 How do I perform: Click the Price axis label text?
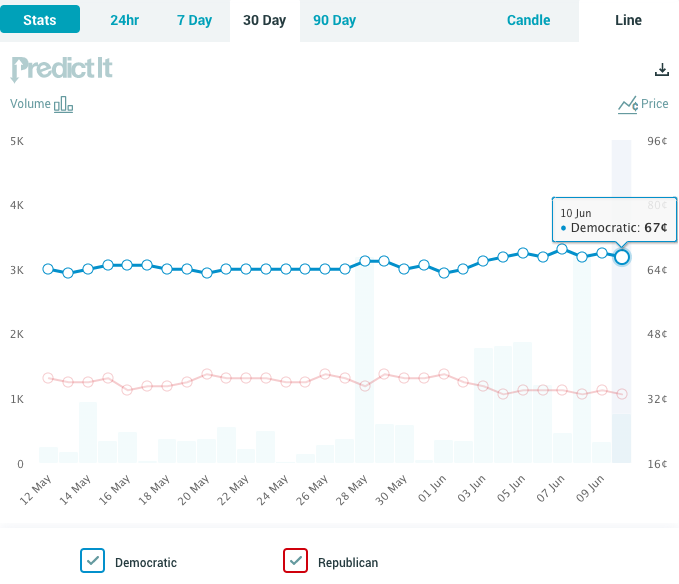click(x=655, y=104)
